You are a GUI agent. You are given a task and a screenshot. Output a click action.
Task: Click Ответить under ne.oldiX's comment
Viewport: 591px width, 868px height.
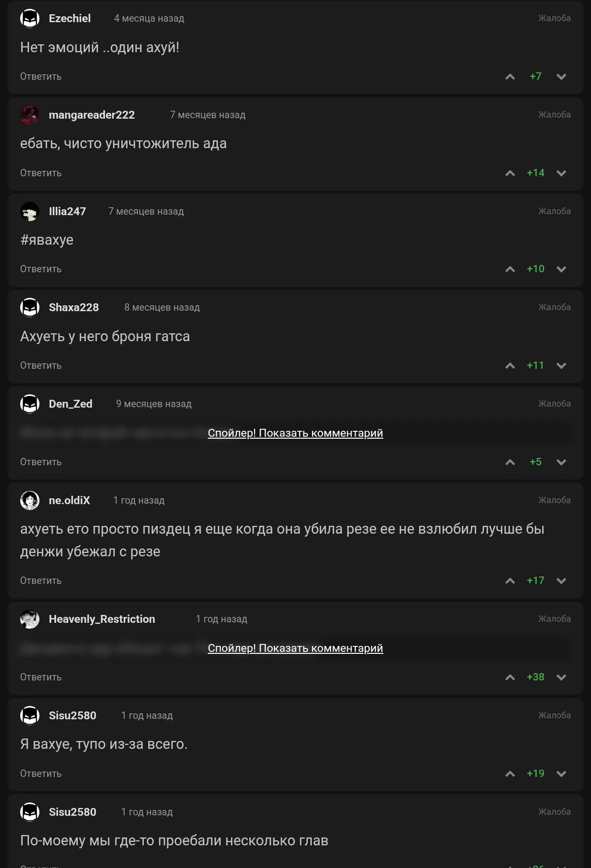[41, 581]
